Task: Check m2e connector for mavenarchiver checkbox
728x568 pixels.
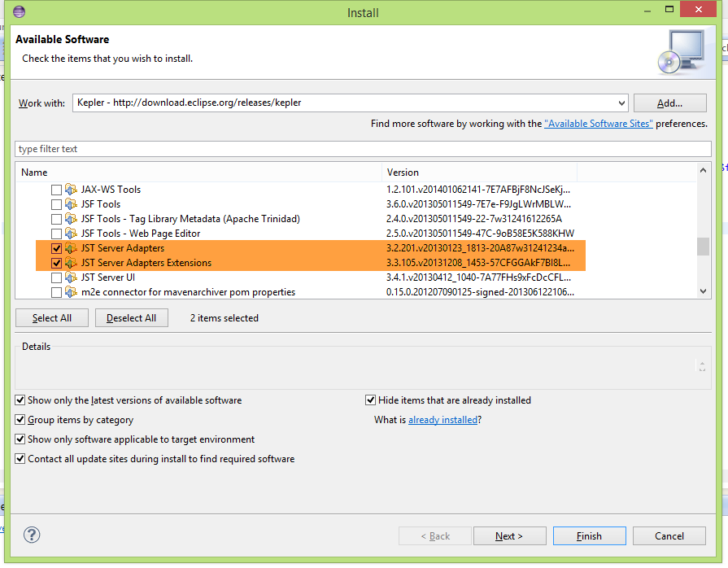Action: click(56, 293)
